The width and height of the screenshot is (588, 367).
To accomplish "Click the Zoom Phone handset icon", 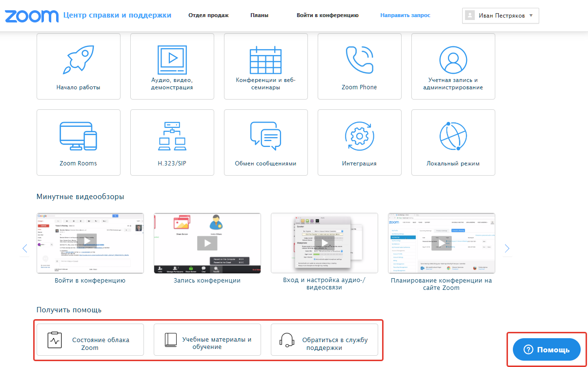I will [359, 58].
